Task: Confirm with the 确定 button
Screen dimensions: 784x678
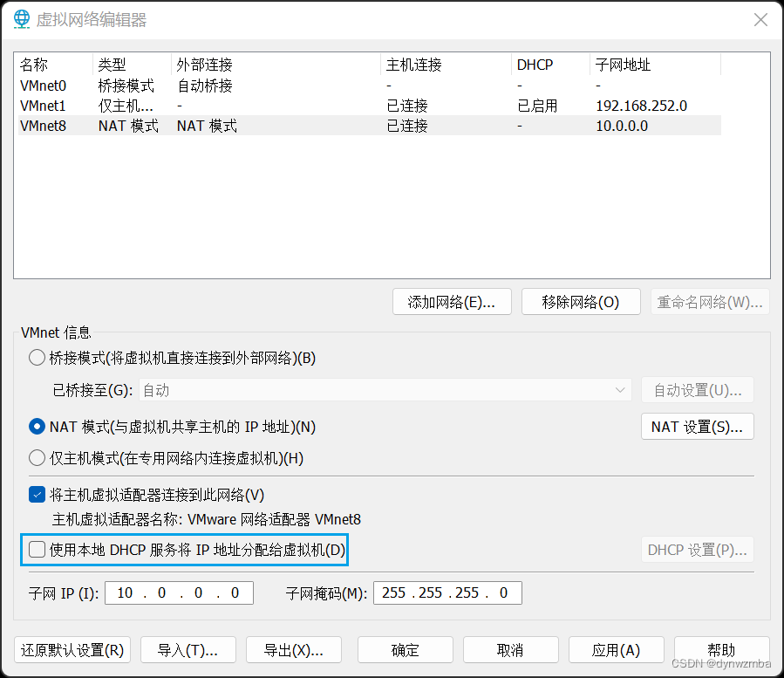Action: (406, 650)
